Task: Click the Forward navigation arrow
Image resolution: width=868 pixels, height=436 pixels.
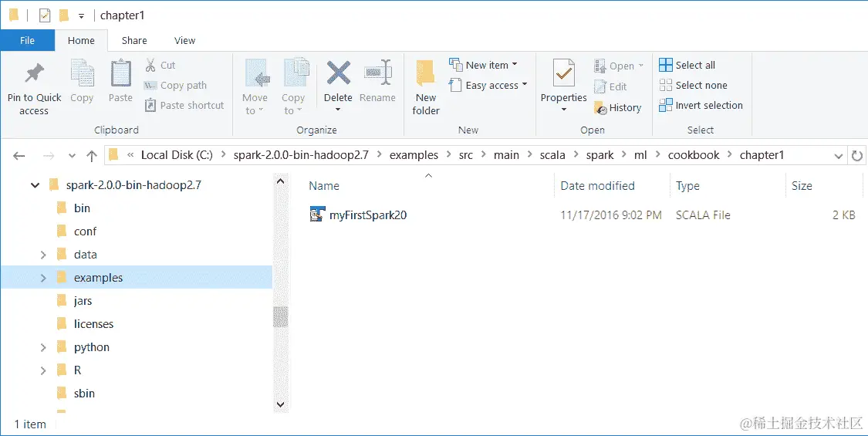Action: pos(49,156)
